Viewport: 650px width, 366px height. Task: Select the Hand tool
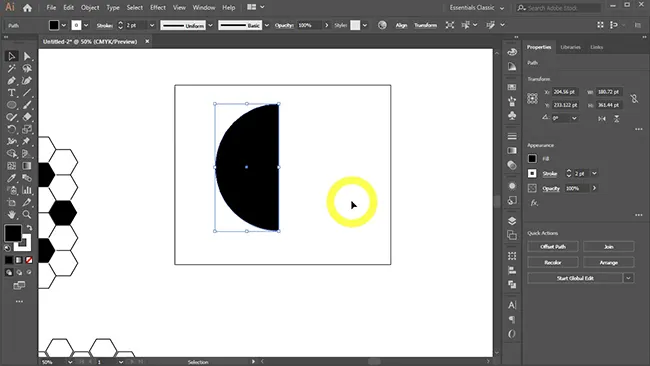[12, 215]
